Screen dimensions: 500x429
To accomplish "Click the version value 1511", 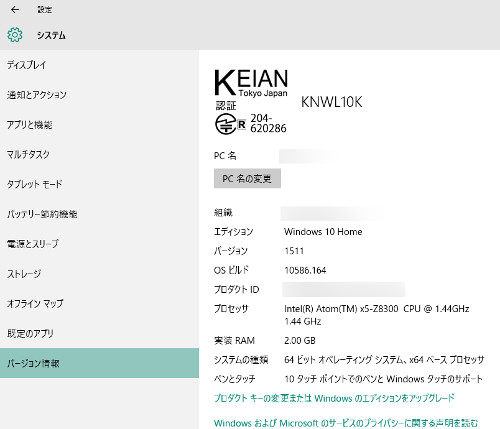I will tap(294, 251).
